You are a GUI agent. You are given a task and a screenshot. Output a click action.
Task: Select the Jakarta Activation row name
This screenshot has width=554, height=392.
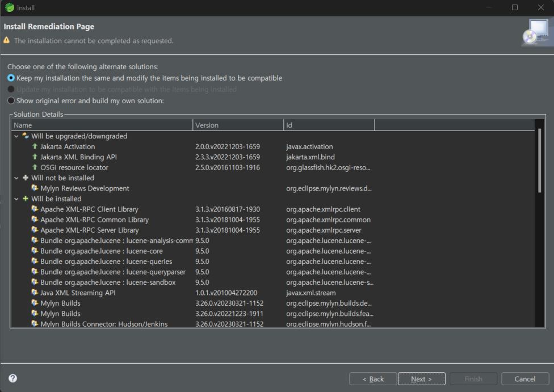[x=68, y=146]
